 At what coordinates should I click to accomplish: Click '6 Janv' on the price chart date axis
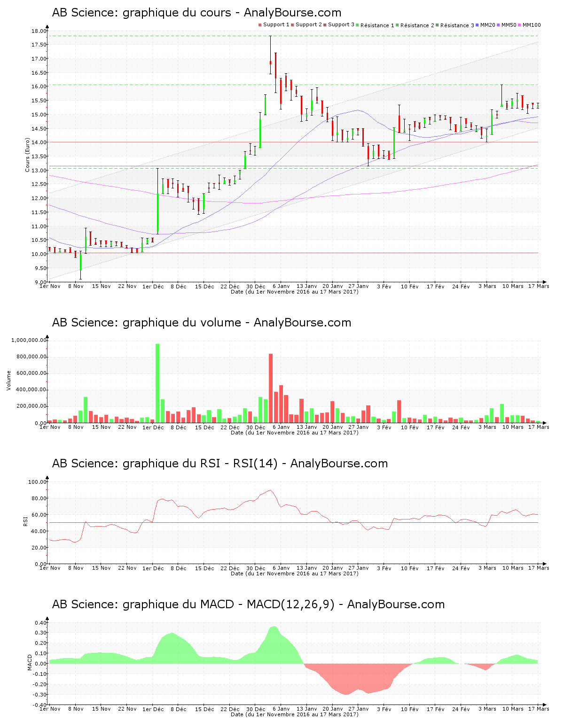point(281,286)
